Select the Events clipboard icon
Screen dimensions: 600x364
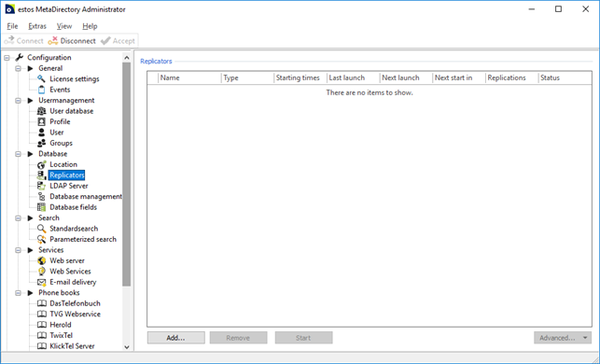pos(41,90)
